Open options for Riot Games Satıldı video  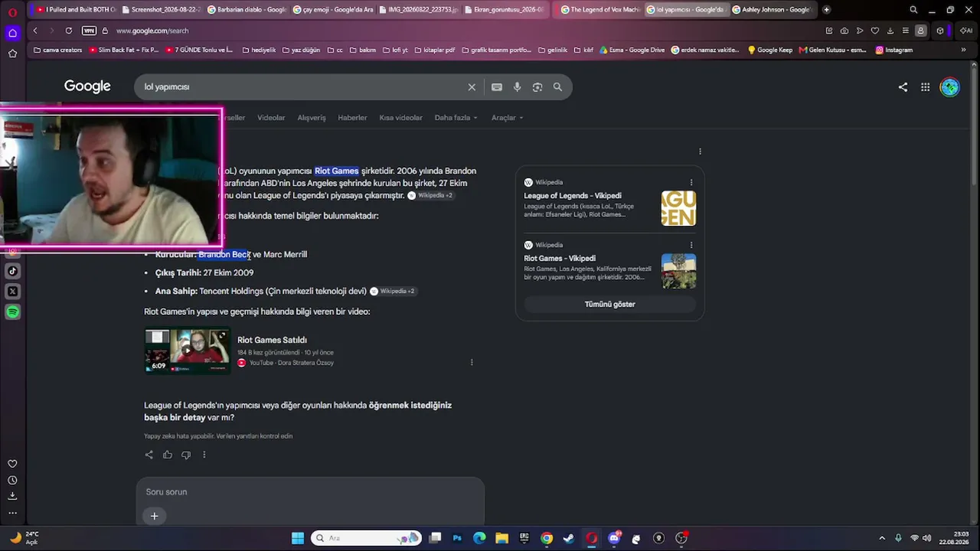point(472,363)
